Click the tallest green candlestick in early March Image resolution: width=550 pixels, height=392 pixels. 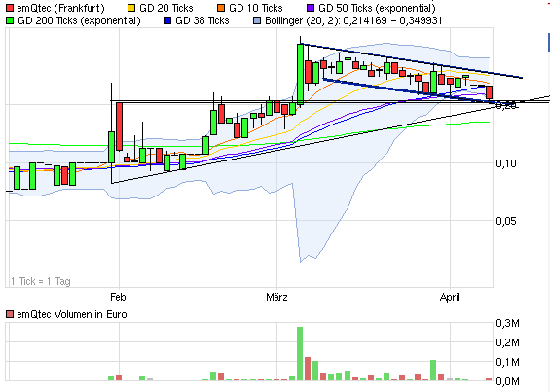(300, 74)
